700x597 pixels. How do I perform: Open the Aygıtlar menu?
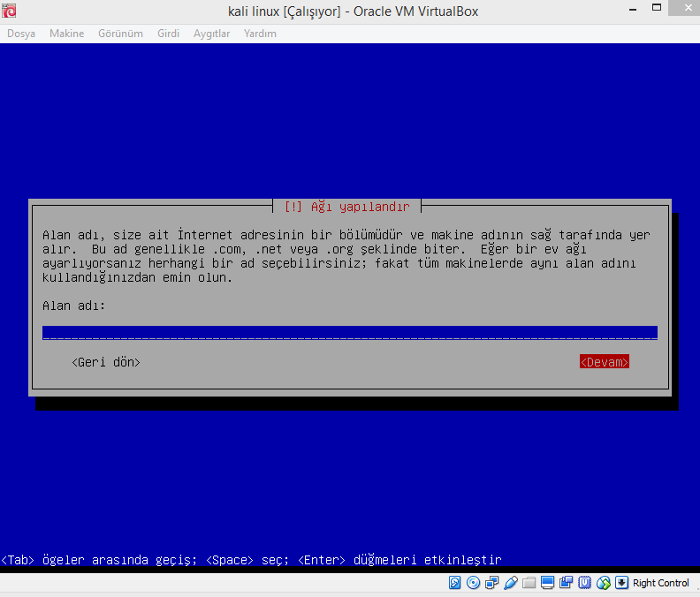tap(212, 34)
